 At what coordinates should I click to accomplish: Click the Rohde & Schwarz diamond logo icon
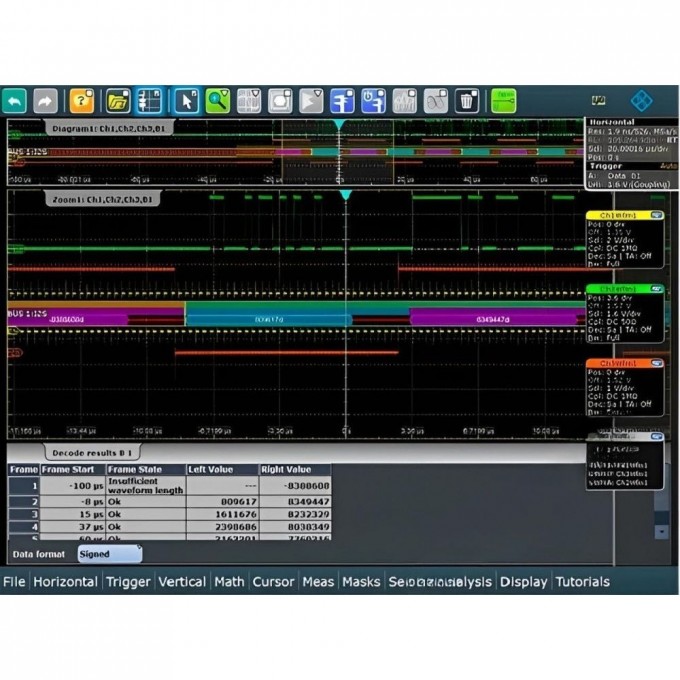point(641,101)
